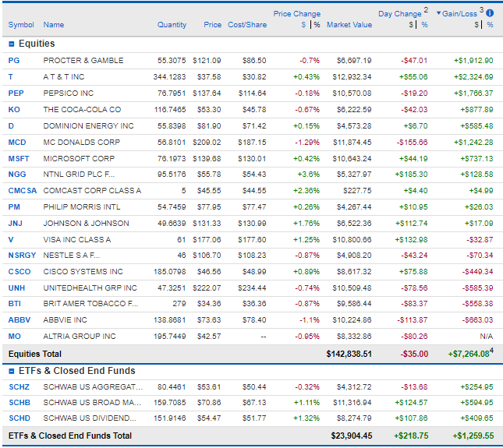Click AbbVie day change -$113.87
This screenshot has height=448, width=503.
(x=413, y=320)
